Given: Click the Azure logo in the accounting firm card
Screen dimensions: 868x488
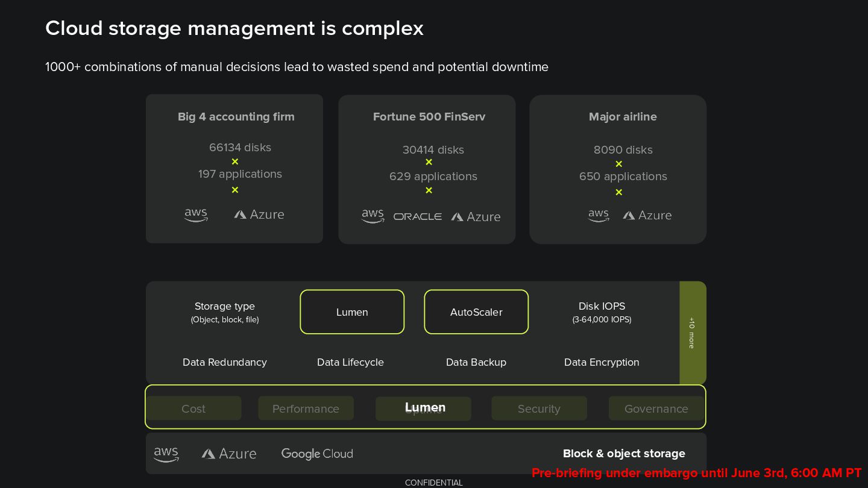Looking at the screenshot, I should click(x=259, y=214).
